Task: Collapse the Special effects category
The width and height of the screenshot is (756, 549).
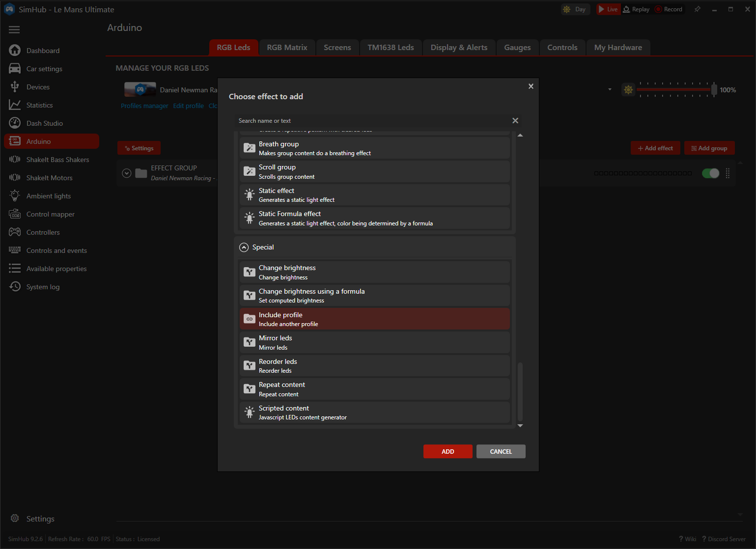Action: 244,247
